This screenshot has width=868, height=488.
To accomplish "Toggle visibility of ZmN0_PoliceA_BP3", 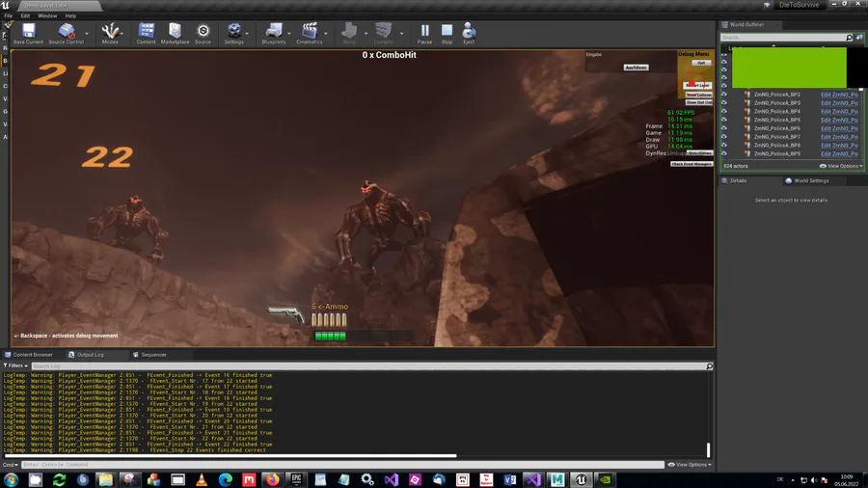I will coord(724,103).
